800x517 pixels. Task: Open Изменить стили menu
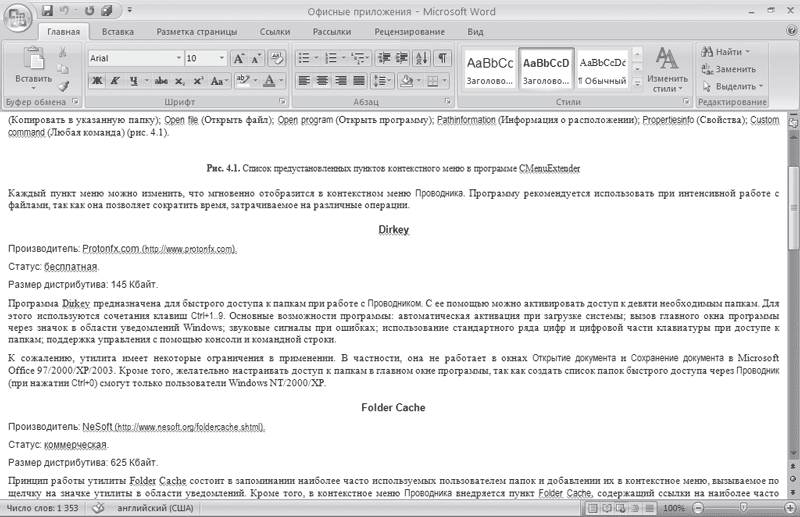coord(667,69)
